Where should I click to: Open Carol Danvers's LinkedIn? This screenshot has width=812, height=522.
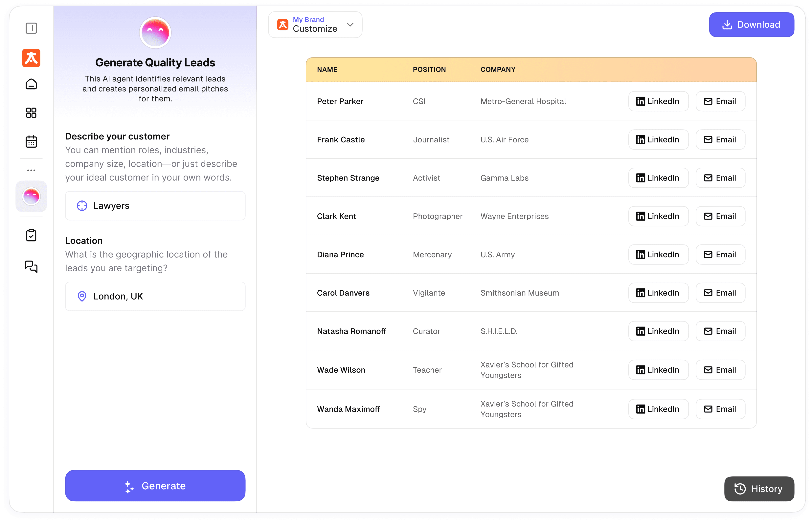tap(658, 293)
